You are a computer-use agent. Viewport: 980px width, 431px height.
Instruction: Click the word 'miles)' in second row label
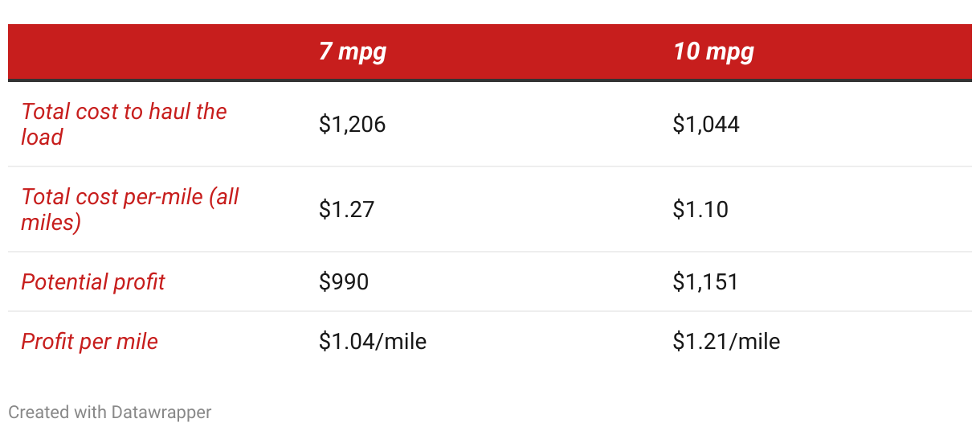click(x=51, y=223)
